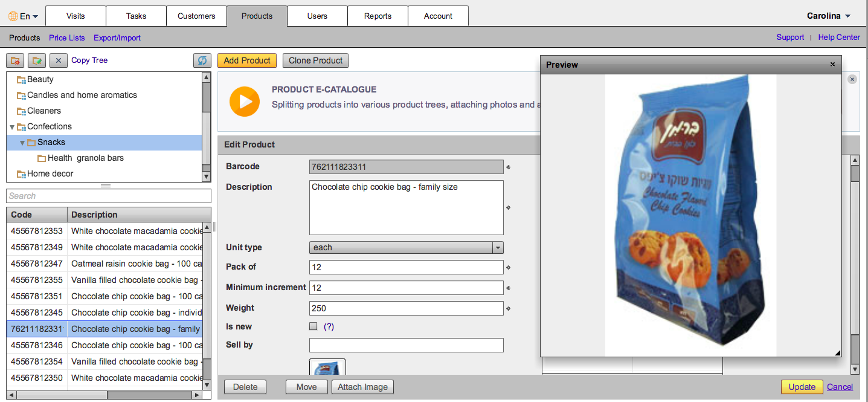Click the Home decor folder icon
Image resolution: width=868 pixels, height=402 pixels.
click(21, 174)
